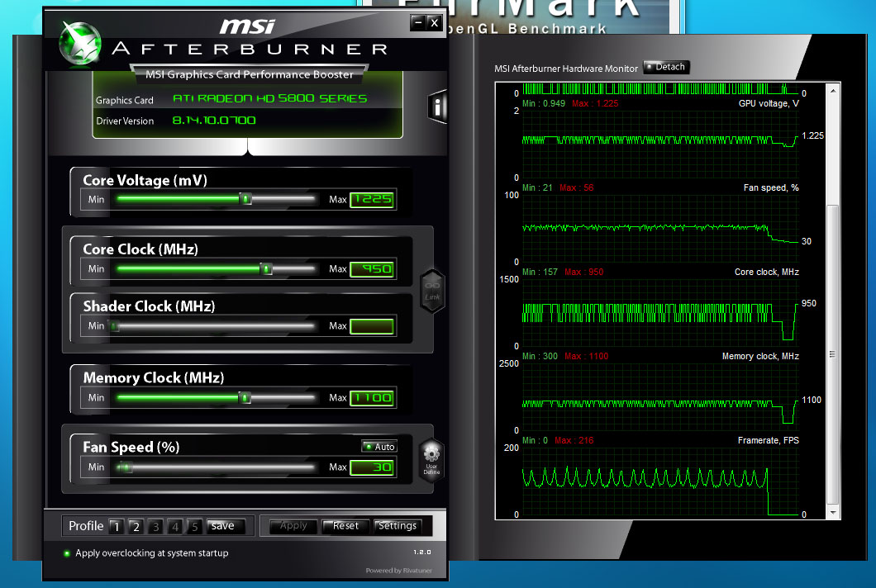Viewport: 876px width, 588px height.
Task: Open the fan User Define settings
Action: (431, 459)
